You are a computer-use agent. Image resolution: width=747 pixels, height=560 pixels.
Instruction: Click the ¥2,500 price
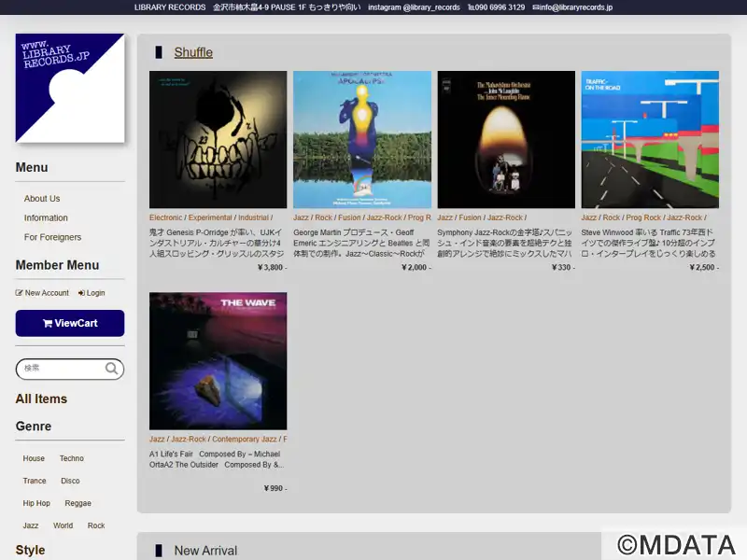[704, 267]
